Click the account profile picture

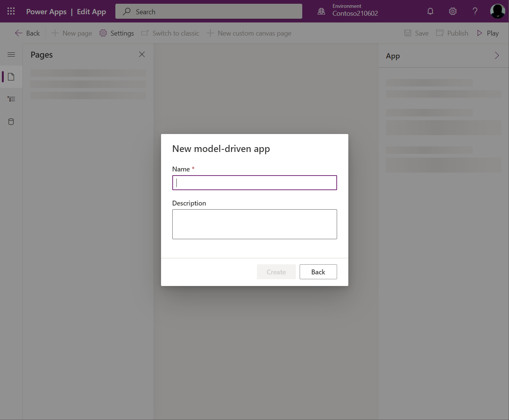tap(497, 11)
